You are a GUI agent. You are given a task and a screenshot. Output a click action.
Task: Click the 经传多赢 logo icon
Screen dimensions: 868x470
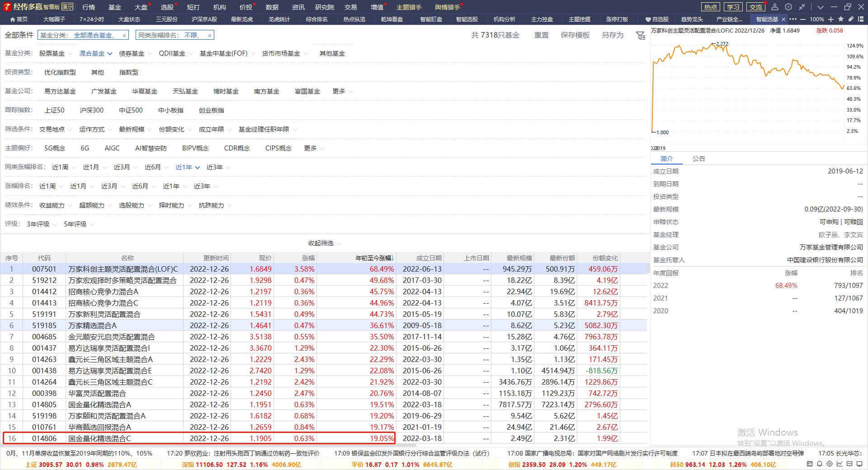(x=7, y=7)
